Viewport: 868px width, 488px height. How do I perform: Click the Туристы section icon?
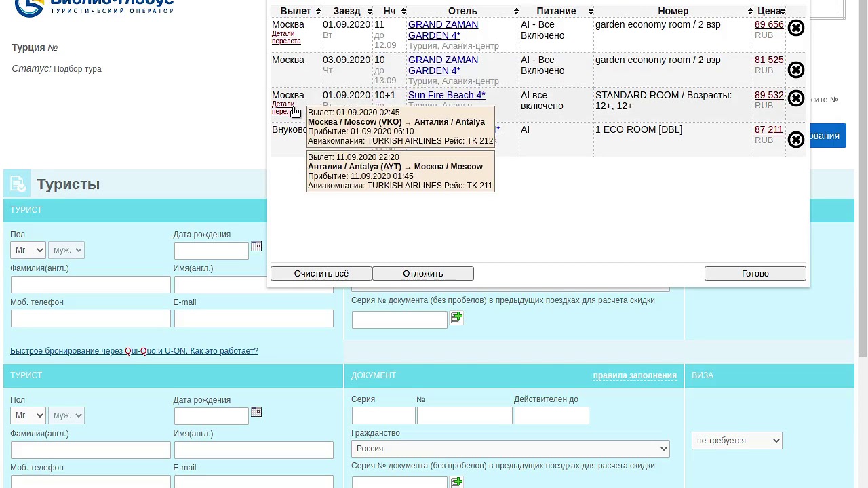18,184
